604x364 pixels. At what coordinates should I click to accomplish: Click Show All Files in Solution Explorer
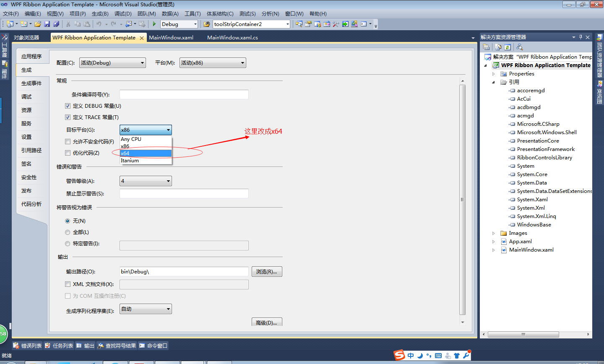click(x=498, y=47)
